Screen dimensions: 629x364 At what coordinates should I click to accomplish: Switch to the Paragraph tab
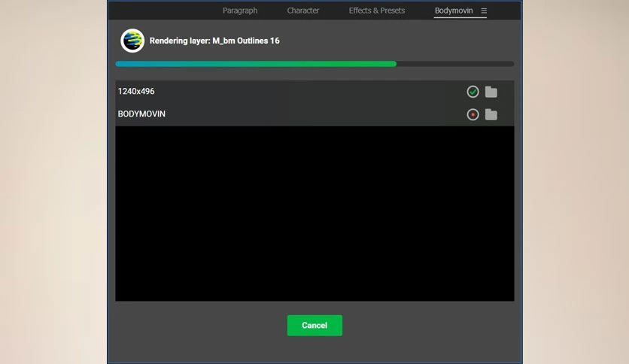point(240,11)
